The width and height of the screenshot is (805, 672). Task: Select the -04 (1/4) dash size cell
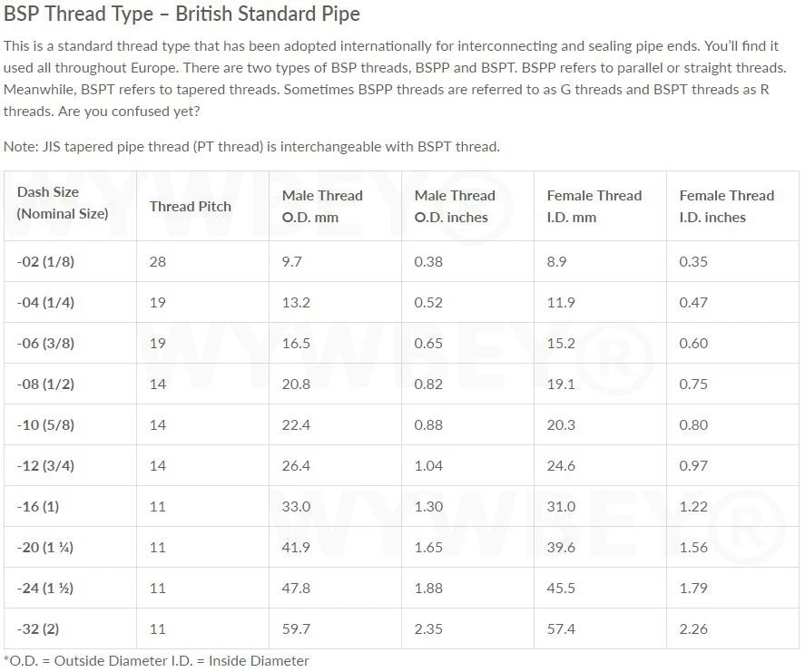(x=45, y=302)
